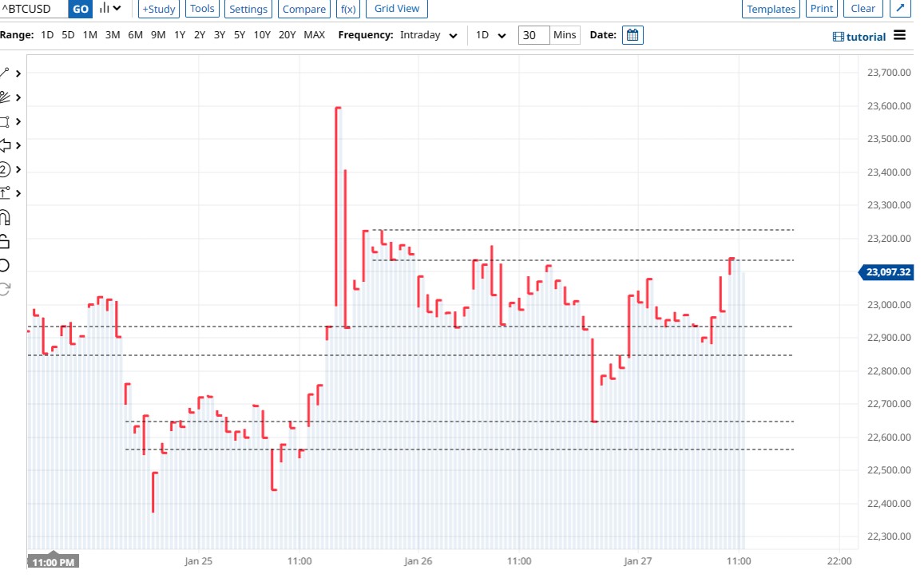This screenshot has width=924, height=582.
Task: Open the 1D period dropdown
Action: [x=491, y=35]
